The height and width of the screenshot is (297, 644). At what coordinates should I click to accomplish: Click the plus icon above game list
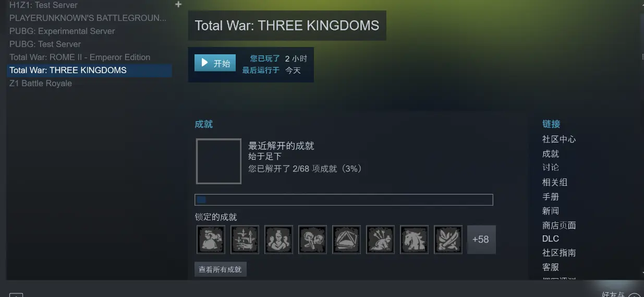178,4
